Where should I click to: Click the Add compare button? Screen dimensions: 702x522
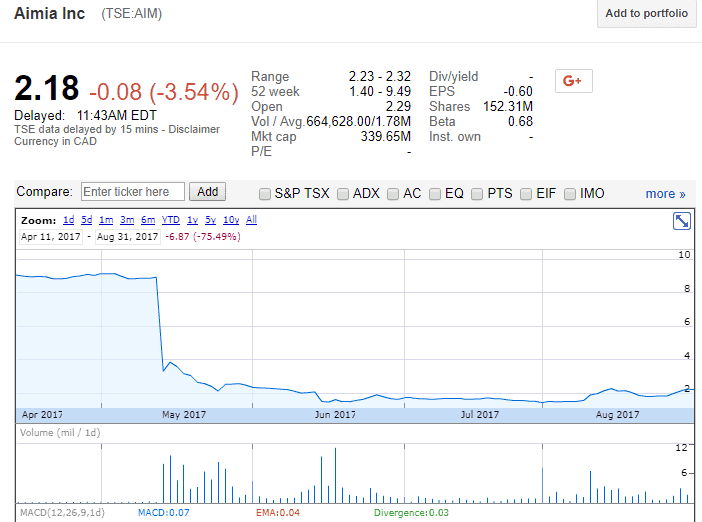[x=207, y=192]
